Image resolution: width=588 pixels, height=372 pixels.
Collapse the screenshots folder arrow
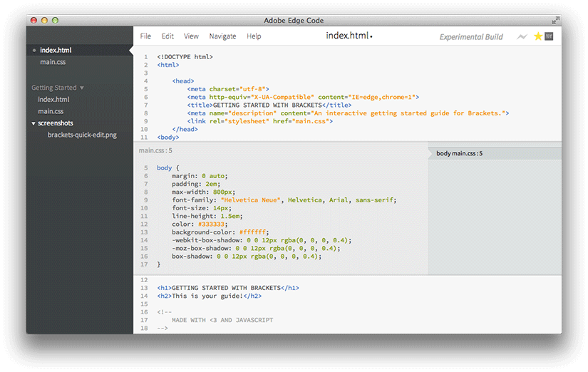pos(33,123)
